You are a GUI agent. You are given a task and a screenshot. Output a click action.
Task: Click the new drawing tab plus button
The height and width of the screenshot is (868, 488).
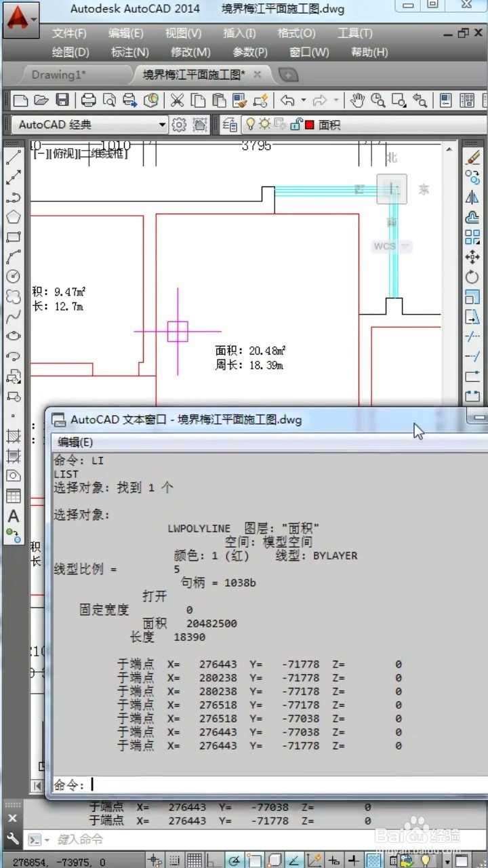pyautogui.click(x=288, y=75)
